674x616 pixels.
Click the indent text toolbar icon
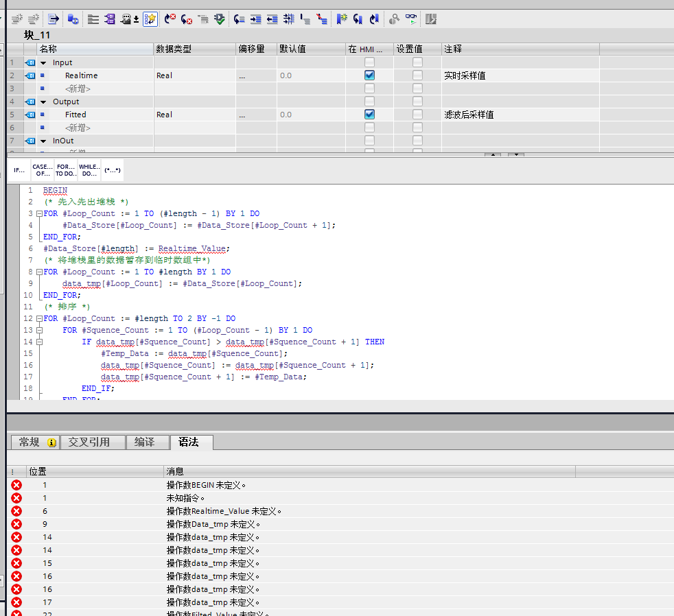(x=256, y=19)
